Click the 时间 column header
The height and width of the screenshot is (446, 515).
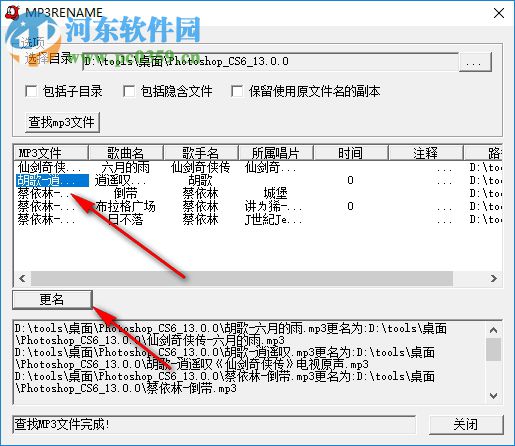(x=351, y=153)
